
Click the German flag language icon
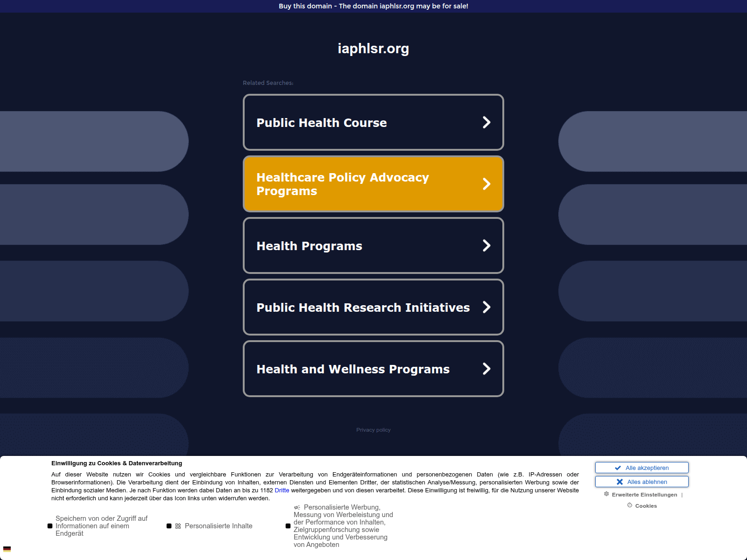click(7, 549)
